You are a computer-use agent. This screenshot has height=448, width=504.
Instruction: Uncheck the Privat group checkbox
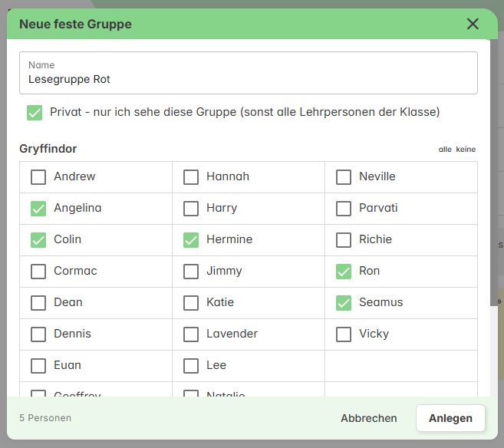point(35,113)
